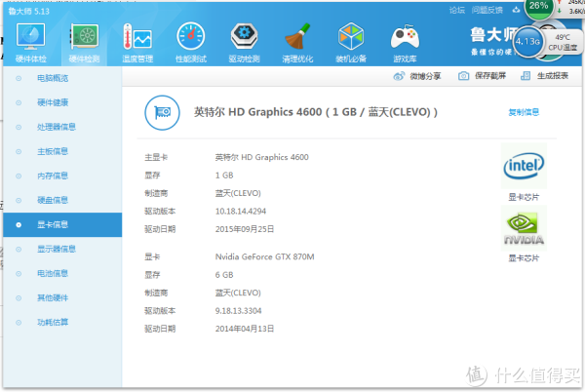This screenshot has width=585, height=392.
Task: Click 清理优化 broom cleanup icon
Action: [298, 41]
